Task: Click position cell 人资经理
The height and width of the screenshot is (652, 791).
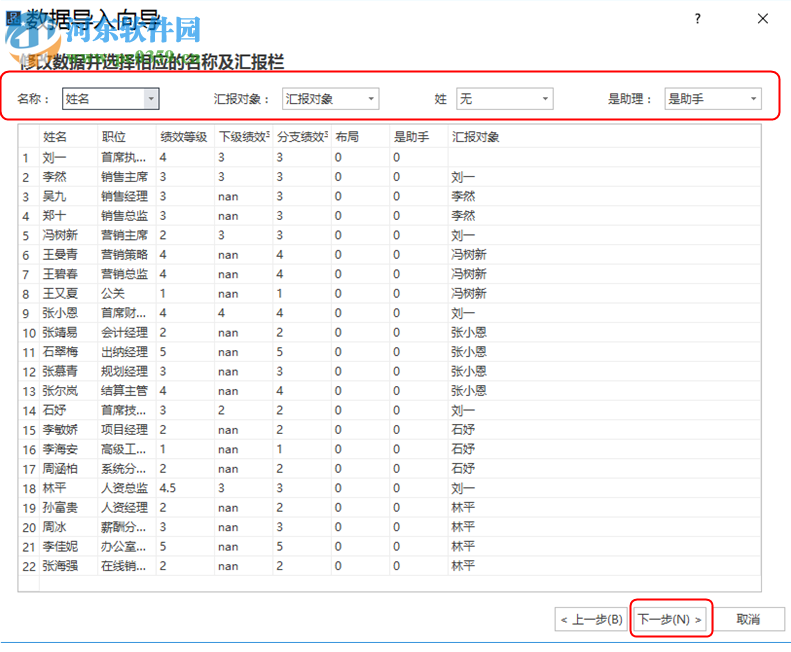Action: [x=127, y=508]
